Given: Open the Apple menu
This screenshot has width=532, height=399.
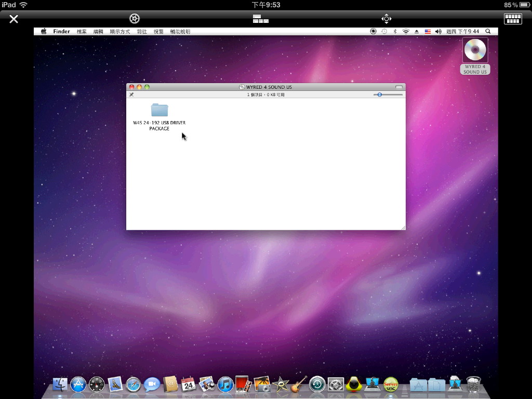Looking at the screenshot, I should point(44,31).
